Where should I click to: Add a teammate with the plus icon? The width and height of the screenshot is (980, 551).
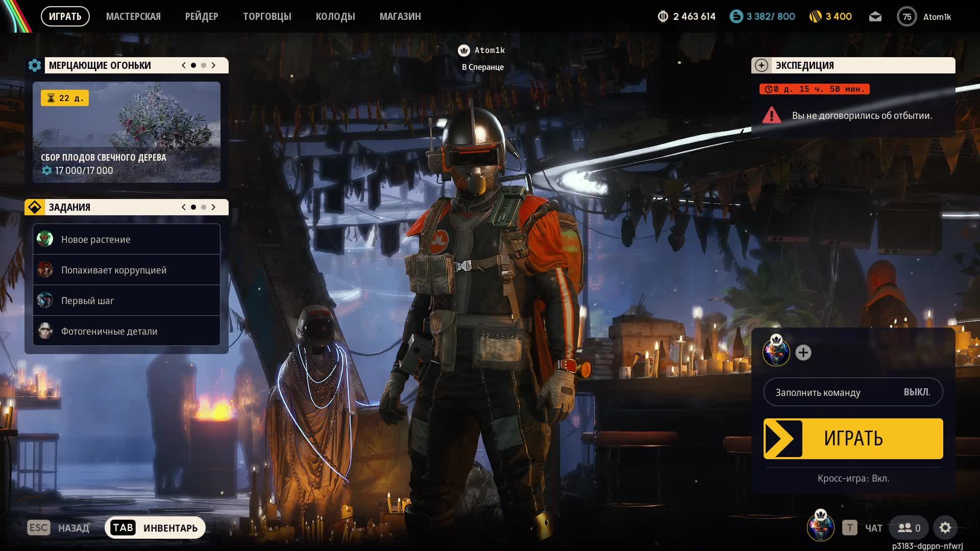[803, 353]
